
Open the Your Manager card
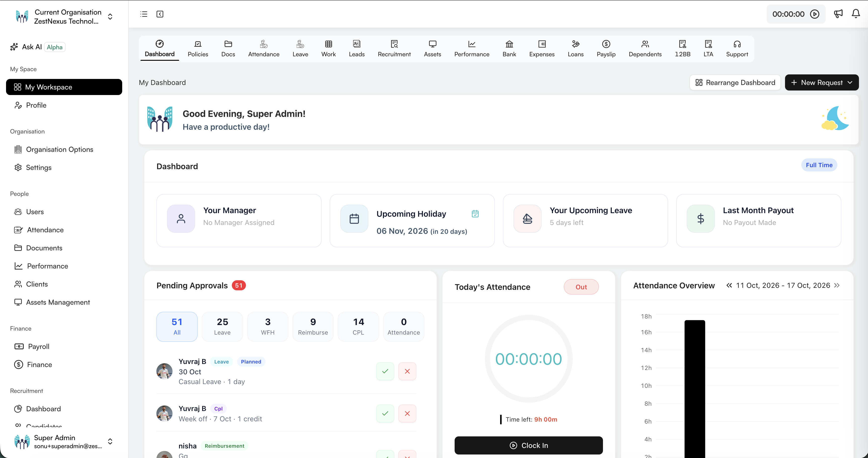click(x=239, y=221)
